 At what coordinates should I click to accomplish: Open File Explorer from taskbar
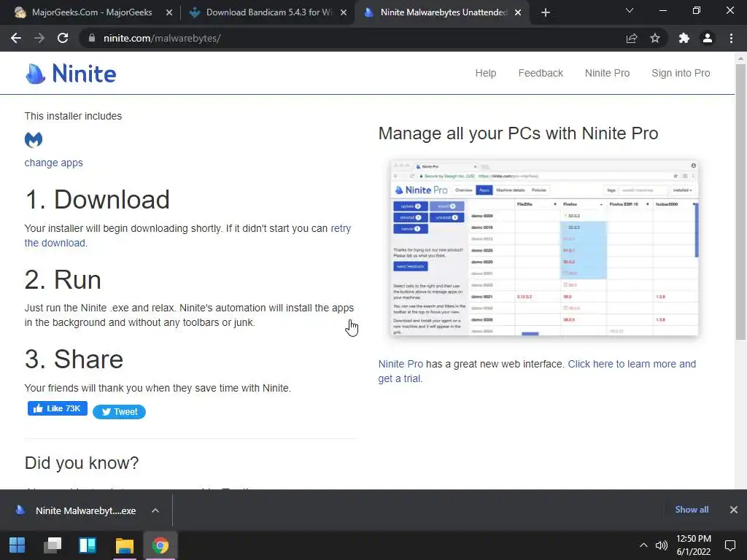[125, 545]
